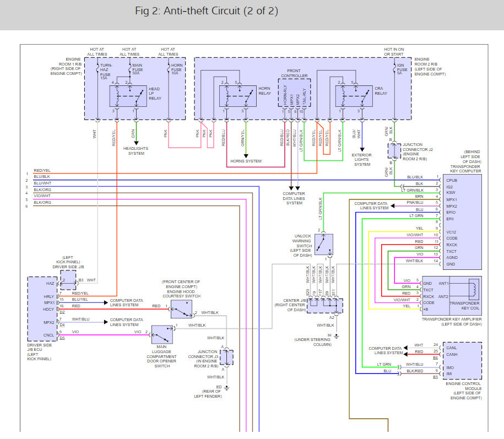Click the TRANSPONDER KEY COMPUTER label
The width and height of the screenshot is (504, 439).
point(466,169)
